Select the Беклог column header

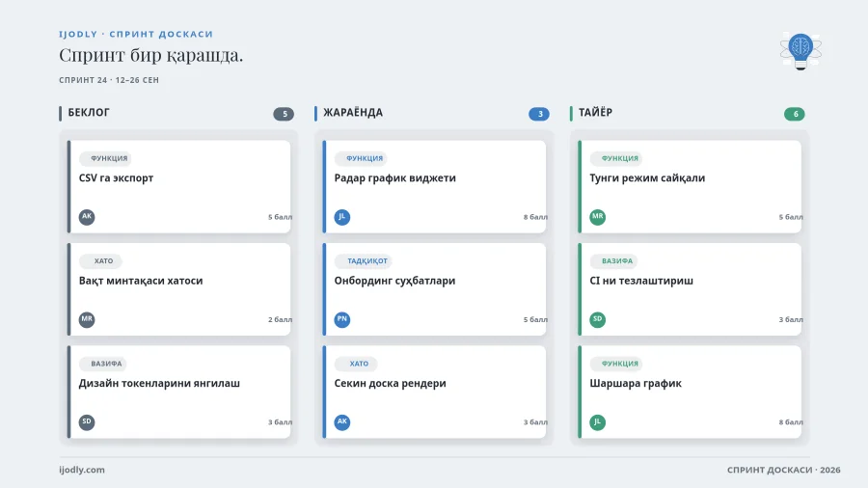pos(89,113)
